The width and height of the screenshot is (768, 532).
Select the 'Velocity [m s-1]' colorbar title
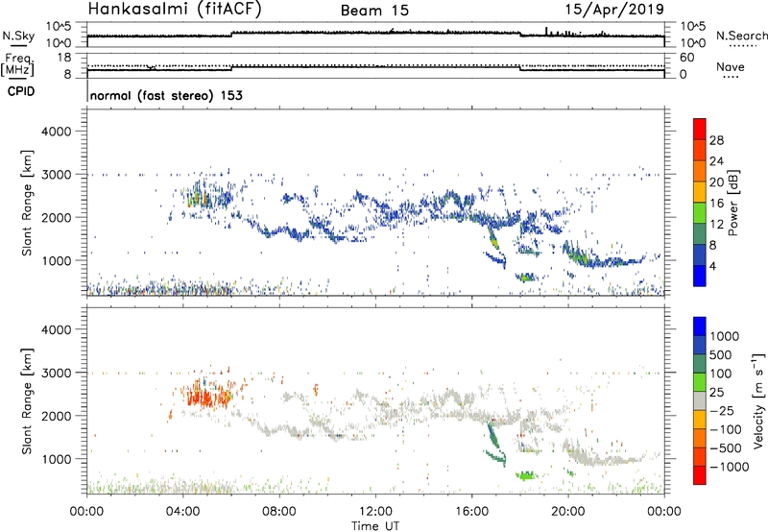tap(759, 400)
